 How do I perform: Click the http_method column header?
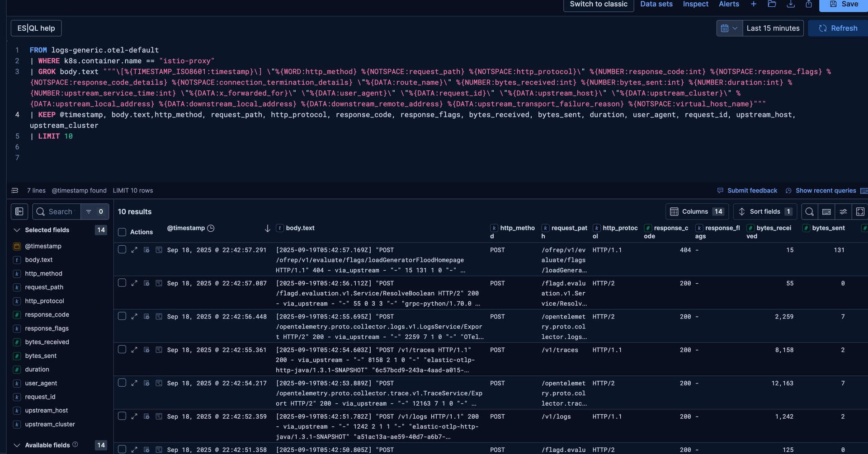513,232
